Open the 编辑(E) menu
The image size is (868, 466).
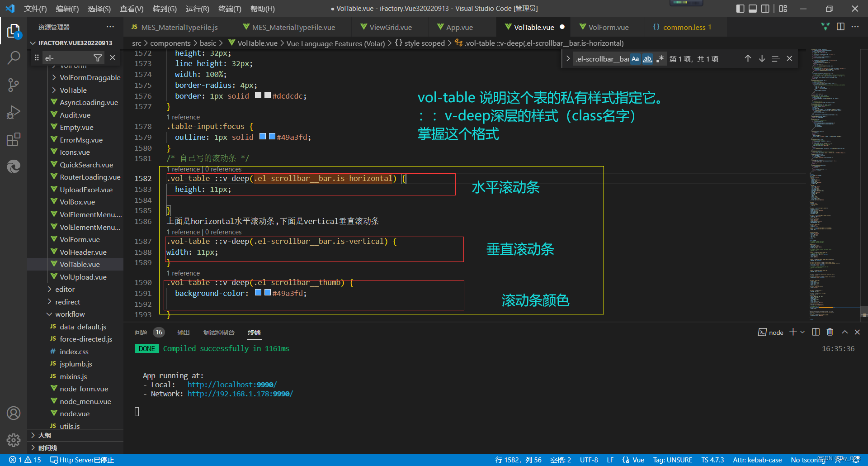coord(67,9)
